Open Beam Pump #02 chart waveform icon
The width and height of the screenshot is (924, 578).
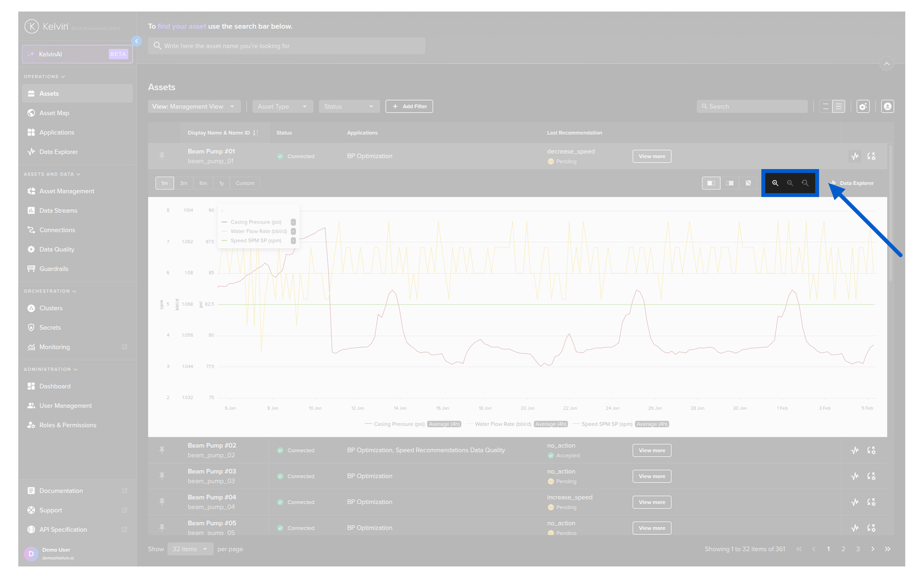(x=855, y=450)
